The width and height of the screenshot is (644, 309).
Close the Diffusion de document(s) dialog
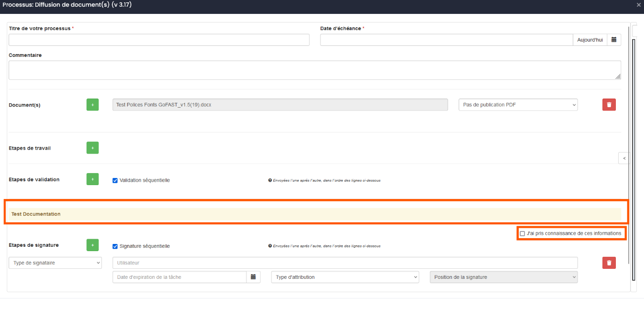click(639, 5)
